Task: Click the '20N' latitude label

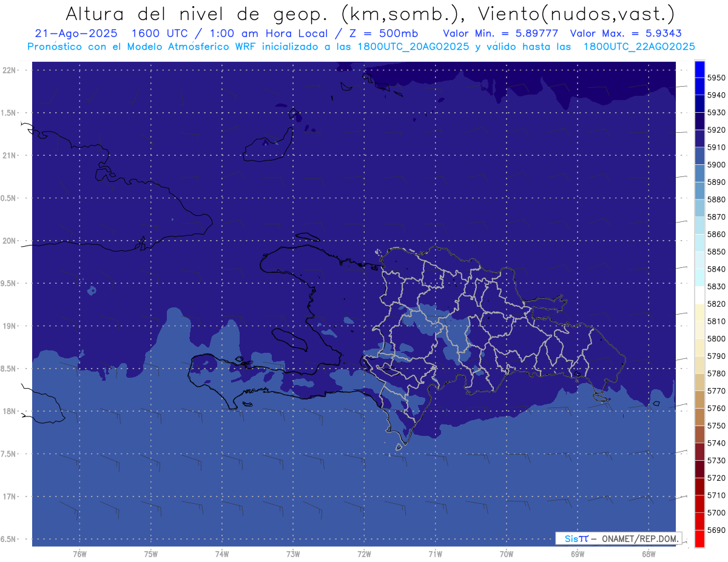Action: click(x=10, y=241)
